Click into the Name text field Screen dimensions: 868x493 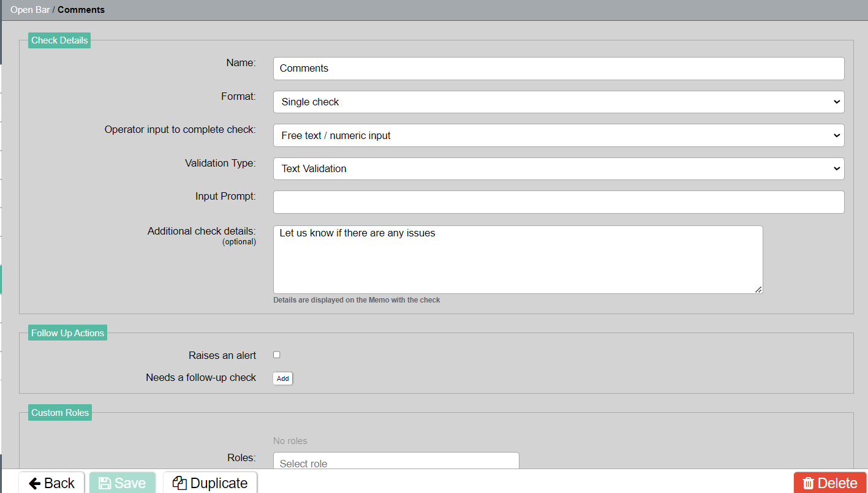click(558, 69)
